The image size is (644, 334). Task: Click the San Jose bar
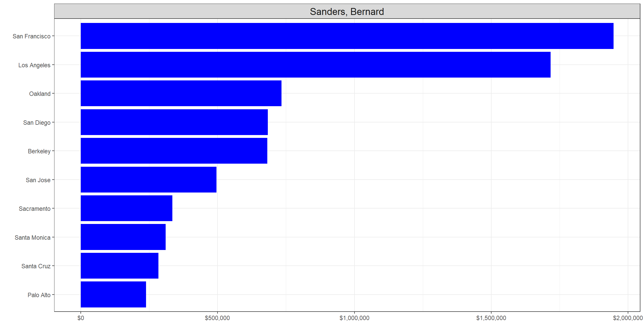[x=148, y=180]
